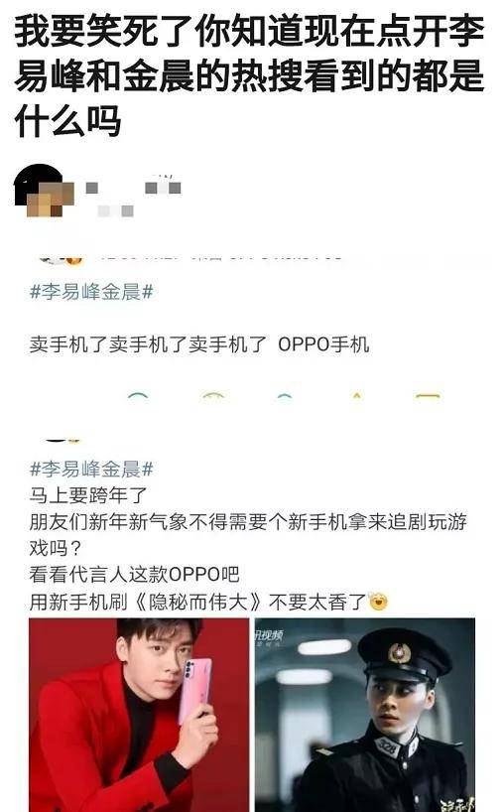Click the pink OPPO phone in photo

(194, 689)
